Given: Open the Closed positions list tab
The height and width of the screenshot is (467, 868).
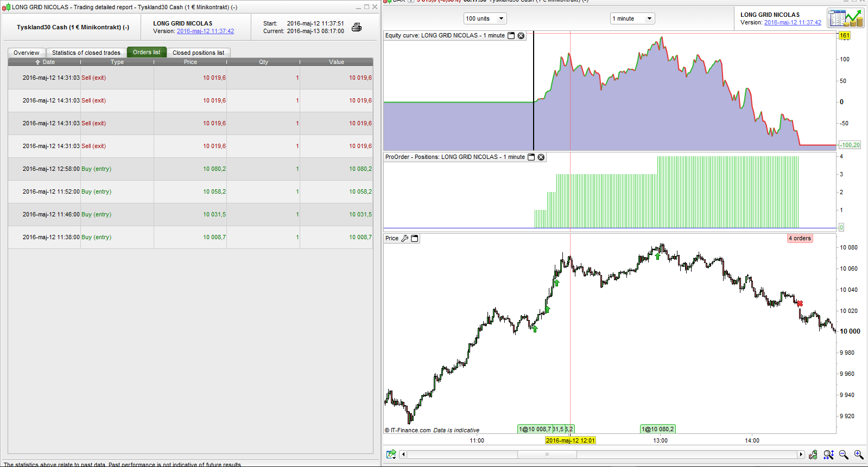Looking at the screenshot, I should pyautogui.click(x=198, y=53).
